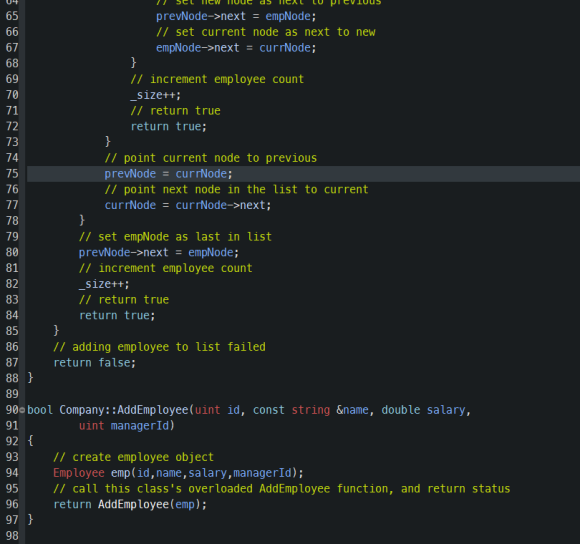Place cursor on 'prevNode->next = empNode;' at line 65

click(x=236, y=16)
